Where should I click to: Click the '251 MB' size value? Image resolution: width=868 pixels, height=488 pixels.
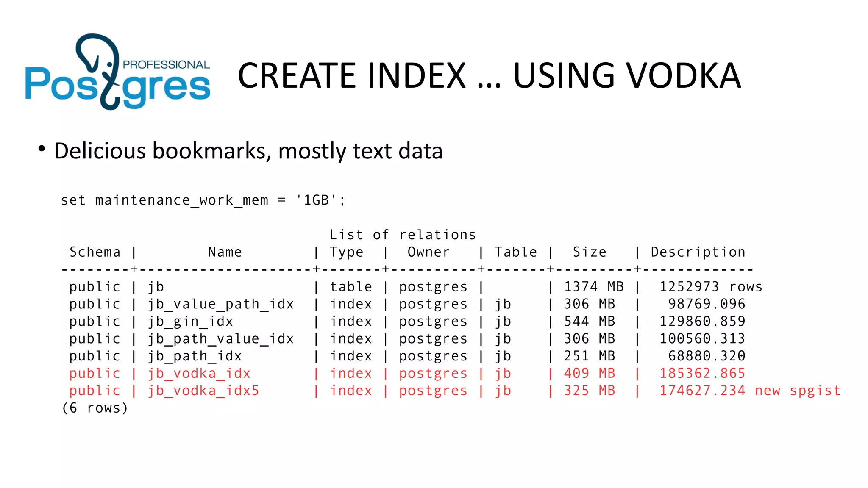[590, 356]
